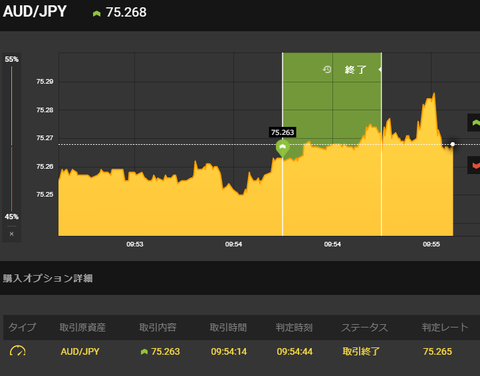Click the 購入オプション詳細 section header
The image size is (480, 376).
tap(48, 278)
